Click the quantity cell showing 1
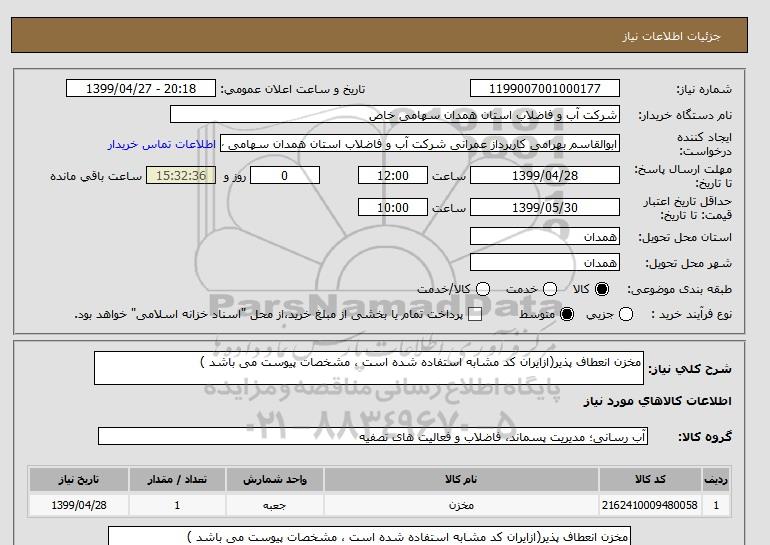The width and height of the screenshot is (770, 545). [177, 505]
